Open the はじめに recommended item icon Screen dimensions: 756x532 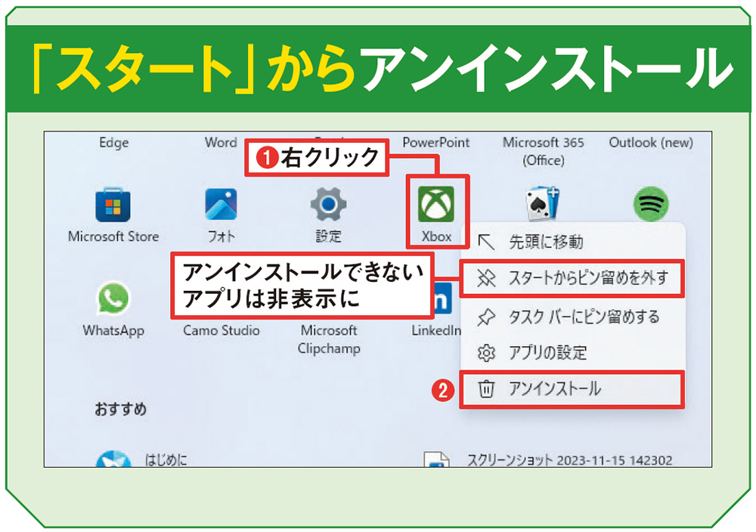113,459
